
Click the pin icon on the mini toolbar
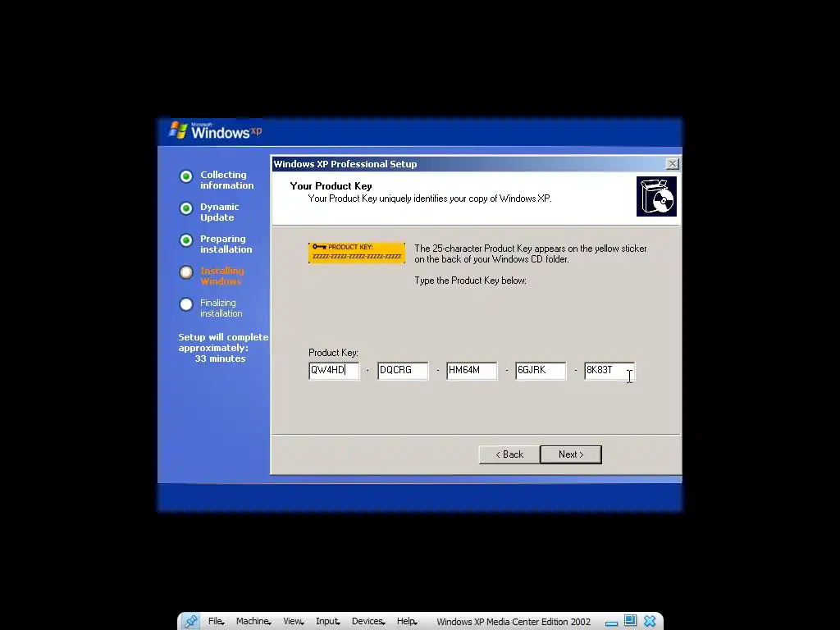click(x=190, y=622)
